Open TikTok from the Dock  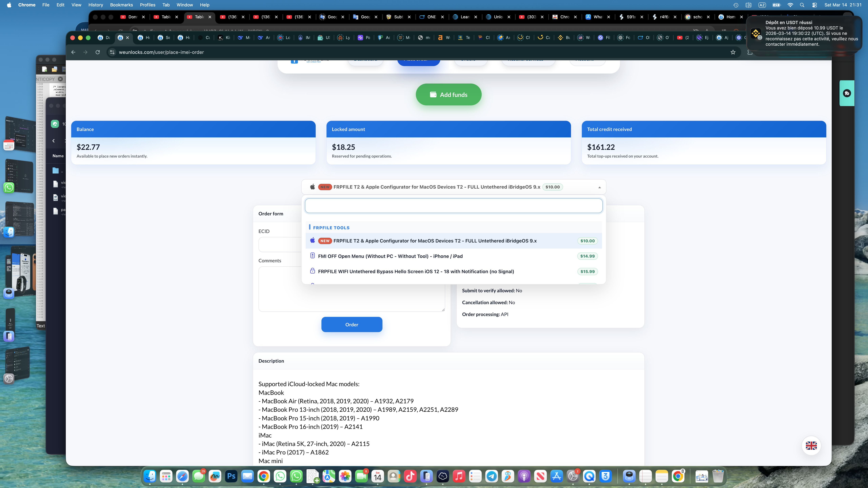pyautogui.click(x=410, y=476)
